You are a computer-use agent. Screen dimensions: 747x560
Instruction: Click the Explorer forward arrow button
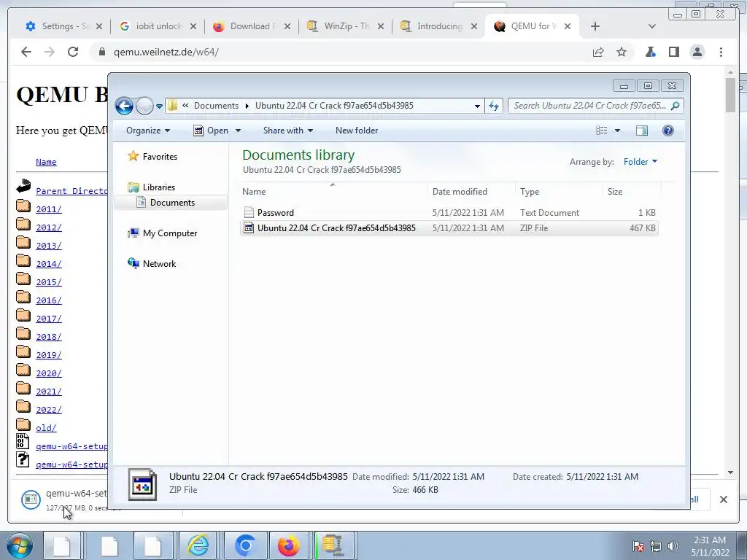click(145, 106)
